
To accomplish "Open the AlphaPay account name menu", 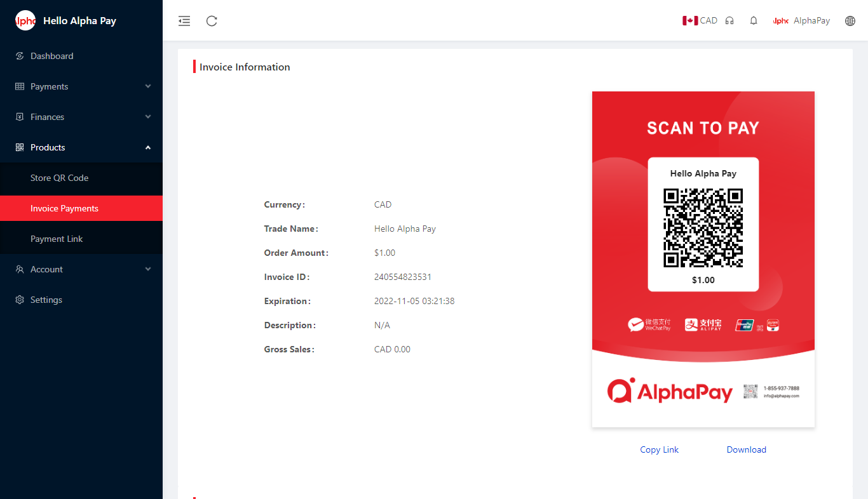I will pos(812,20).
